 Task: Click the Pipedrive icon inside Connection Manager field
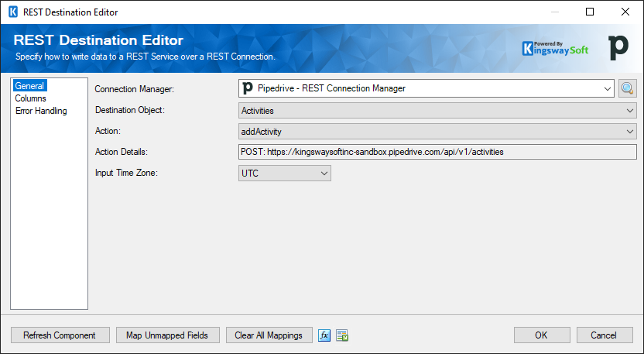click(248, 88)
